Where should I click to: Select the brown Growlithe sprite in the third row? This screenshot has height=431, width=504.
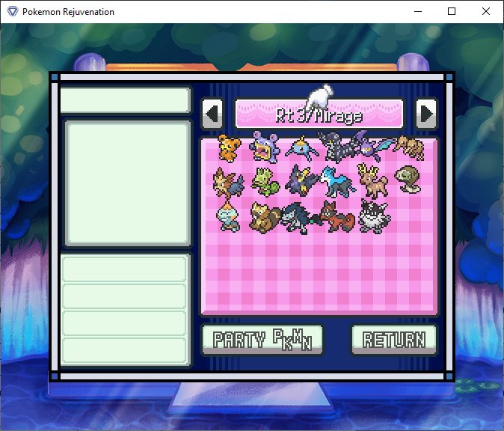[265, 218]
